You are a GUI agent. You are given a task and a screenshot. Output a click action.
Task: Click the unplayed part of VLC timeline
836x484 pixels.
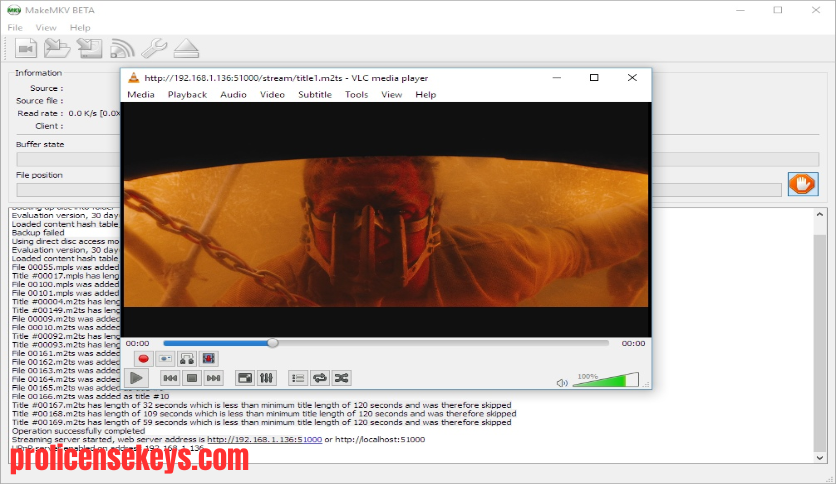pyautogui.click(x=443, y=343)
